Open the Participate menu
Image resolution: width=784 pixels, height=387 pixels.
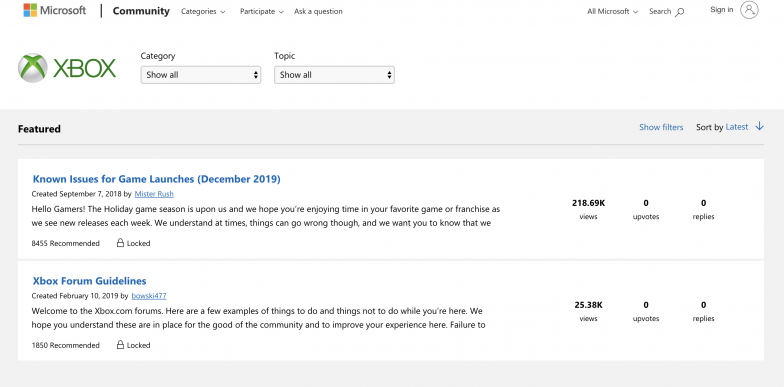(262, 12)
